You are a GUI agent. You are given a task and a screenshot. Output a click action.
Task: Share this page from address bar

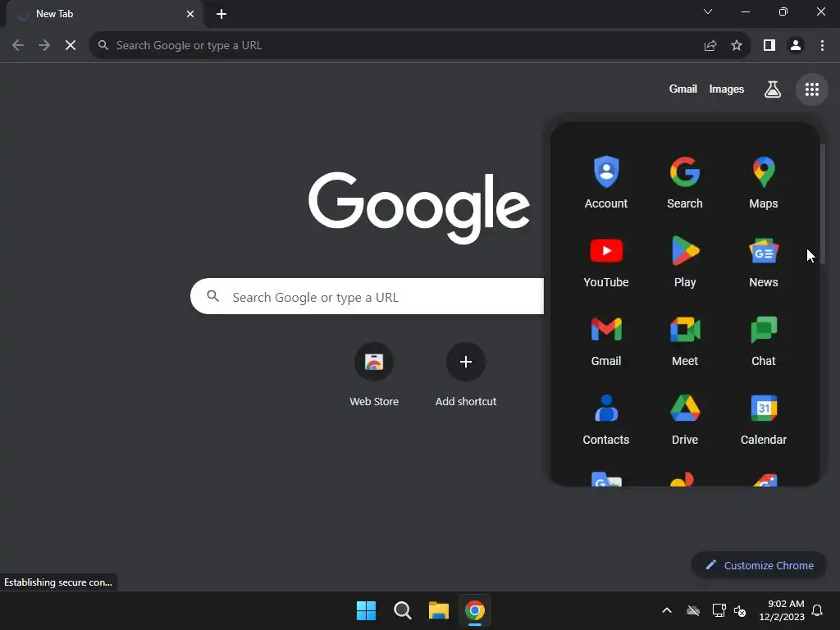click(x=710, y=46)
